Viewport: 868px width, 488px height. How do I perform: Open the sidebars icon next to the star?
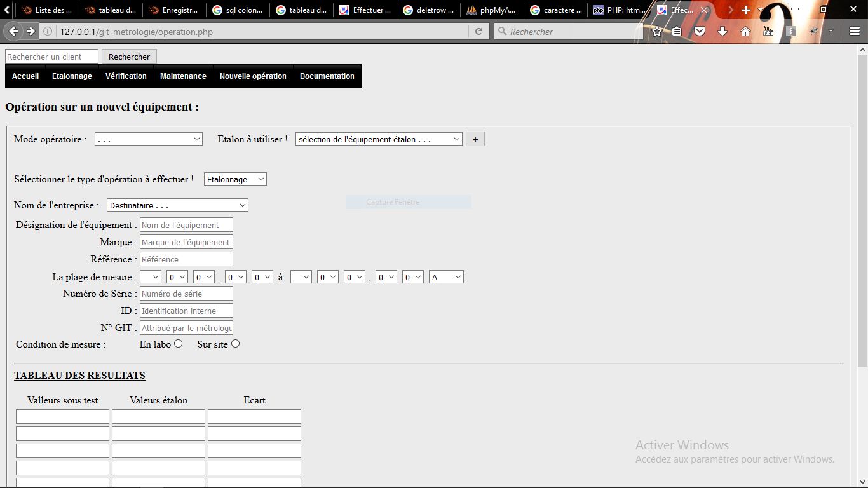(x=677, y=30)
